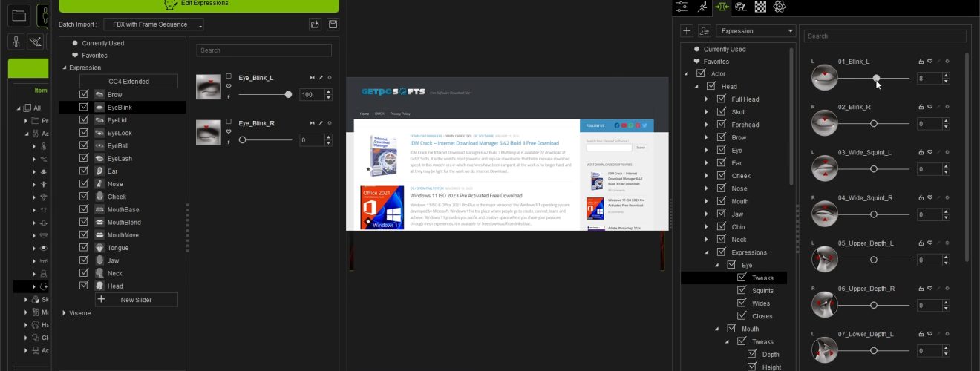The width and height of the screenshot is (980, 371).
Task: Click the Eye_Blink_R circle reset icon
Action: [x=330, y=123]
